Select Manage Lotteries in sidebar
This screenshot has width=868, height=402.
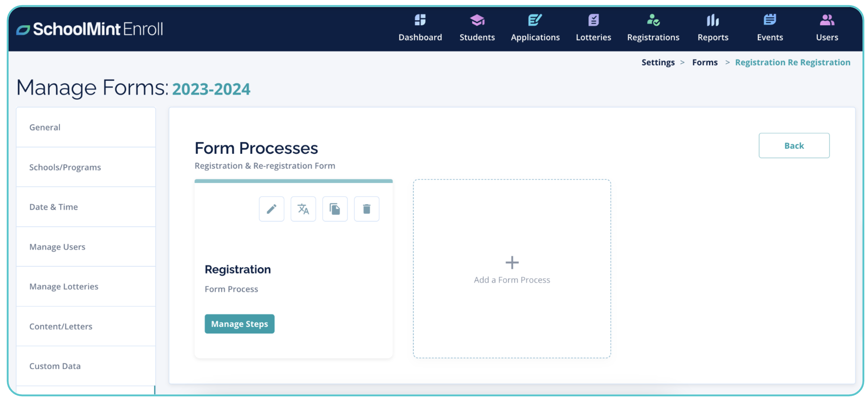[64, 286]
